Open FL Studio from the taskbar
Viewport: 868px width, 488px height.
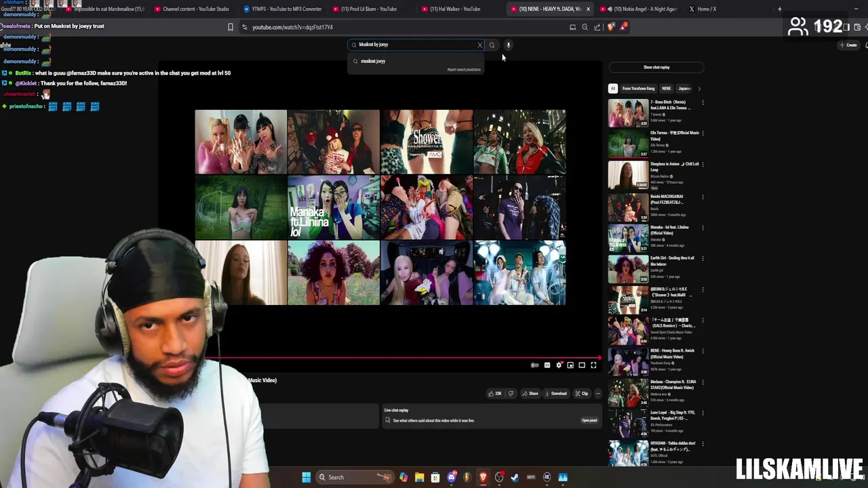(x=467, y=477)
